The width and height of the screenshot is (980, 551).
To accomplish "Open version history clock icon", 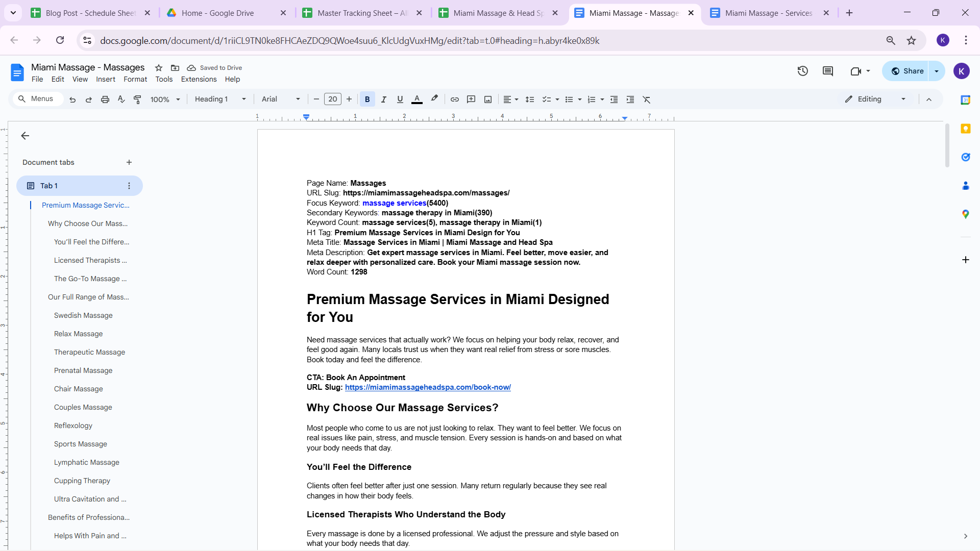I will [x=802, y=71].
